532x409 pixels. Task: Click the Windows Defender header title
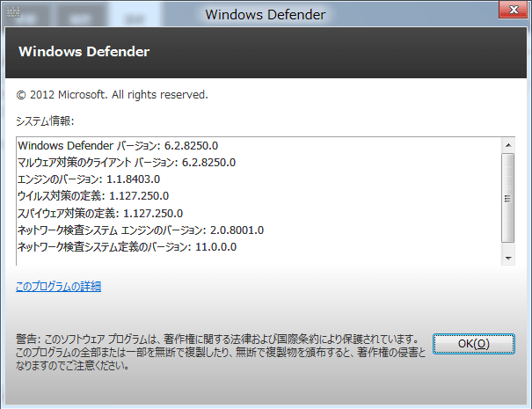click(x=84, y=52)
